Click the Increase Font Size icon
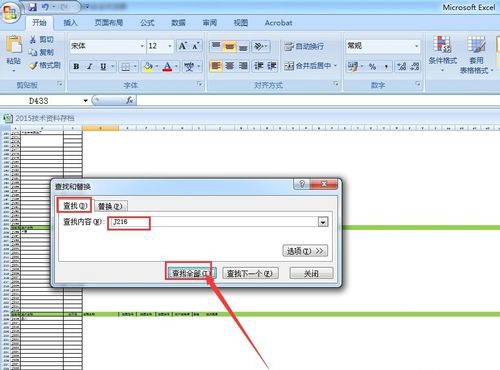The image size is (500, 370). [x=183, y=46]
